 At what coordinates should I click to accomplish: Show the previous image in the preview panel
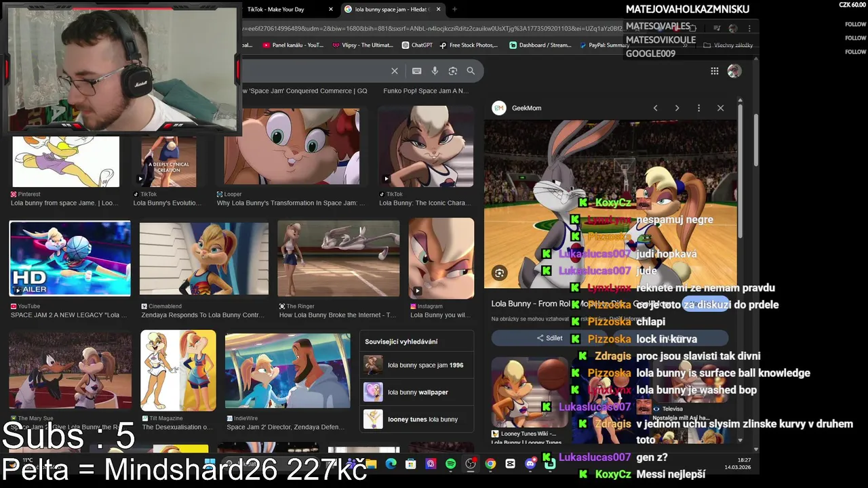pos(655,108)
